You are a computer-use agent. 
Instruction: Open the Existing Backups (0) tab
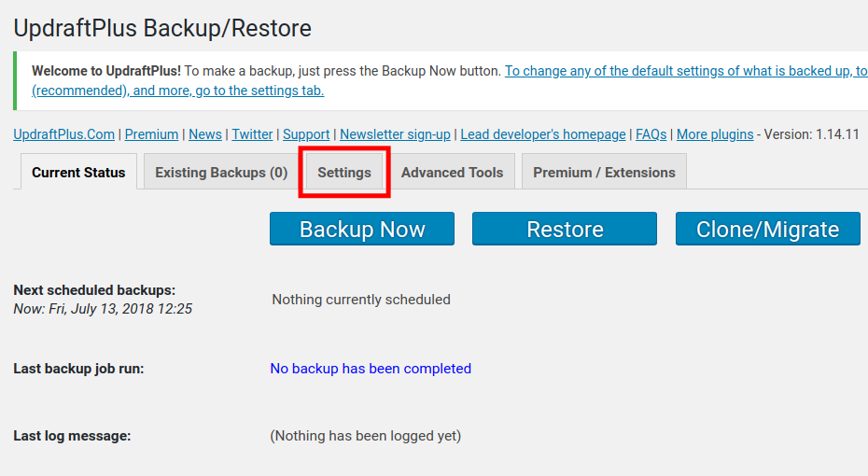click(x=221, y=173)
